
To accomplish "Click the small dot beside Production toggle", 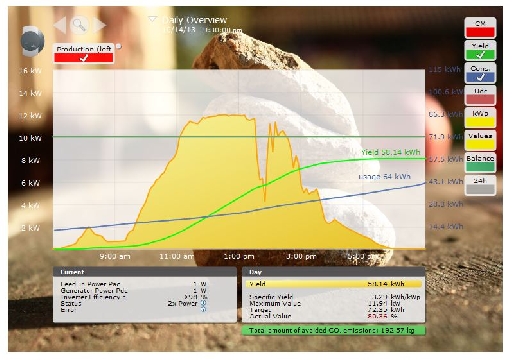I will click(x=118, y=47).
